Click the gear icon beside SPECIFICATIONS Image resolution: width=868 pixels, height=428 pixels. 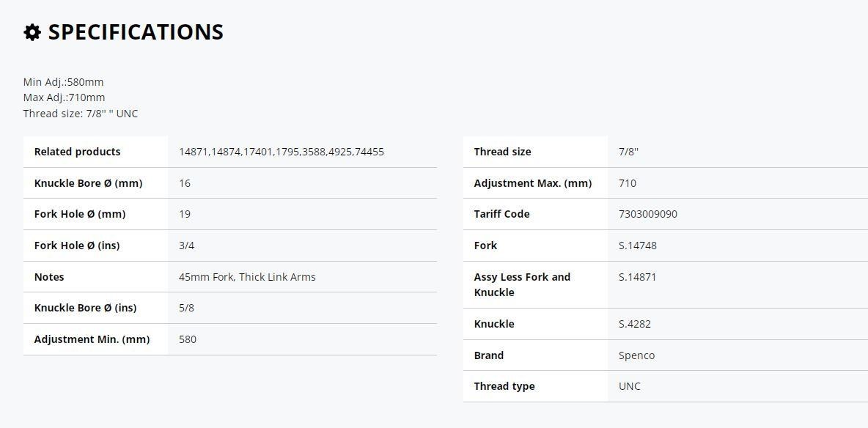click(32, 33)
